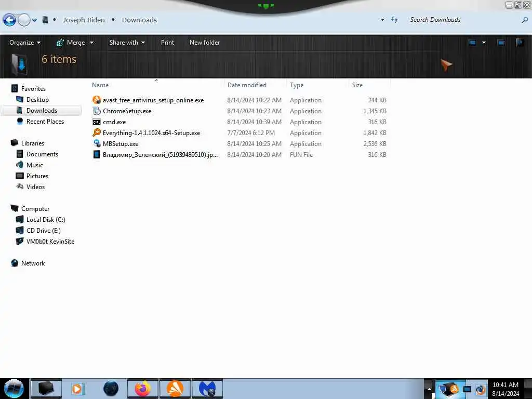Click Computer in navigation pane
The height and width of the screenshot is (399, 532).
tap(35, 209)
